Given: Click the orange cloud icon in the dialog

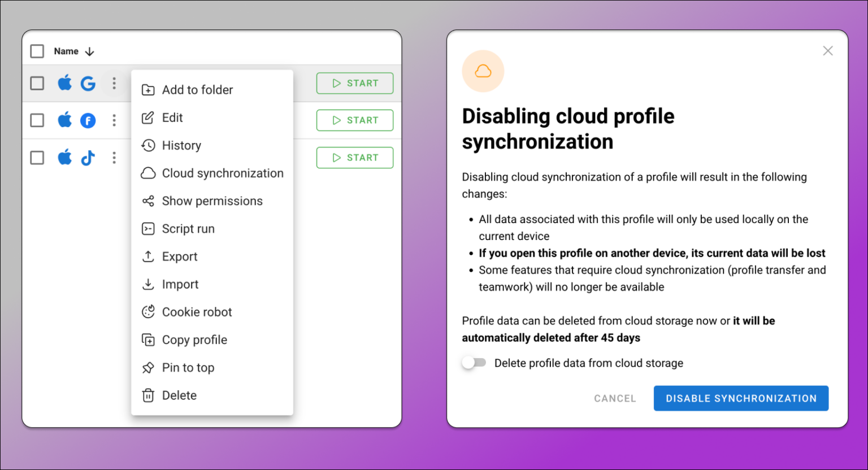Looking at the screenshot, I should tap(483, 71).
